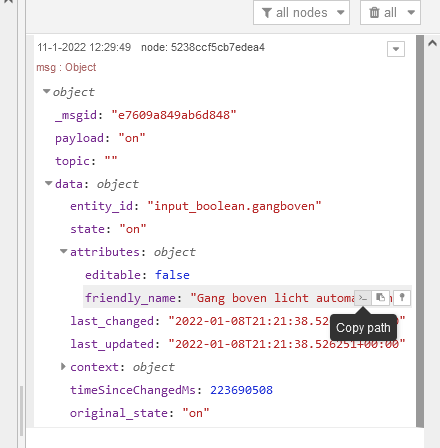The height and width of the screenshot is (448, 440).
Task: Collapse the attributes object node
Action: [x=64, y=251]
